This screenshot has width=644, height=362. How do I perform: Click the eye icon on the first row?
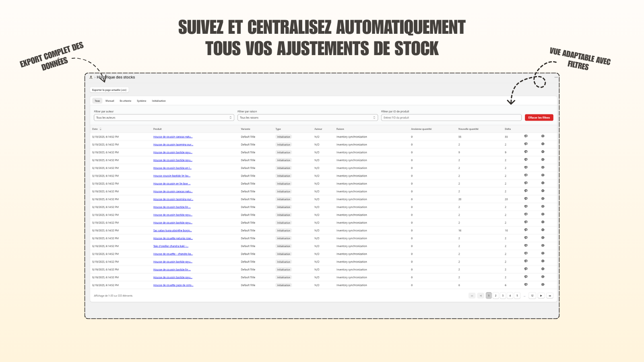click(x=542, y=136)
